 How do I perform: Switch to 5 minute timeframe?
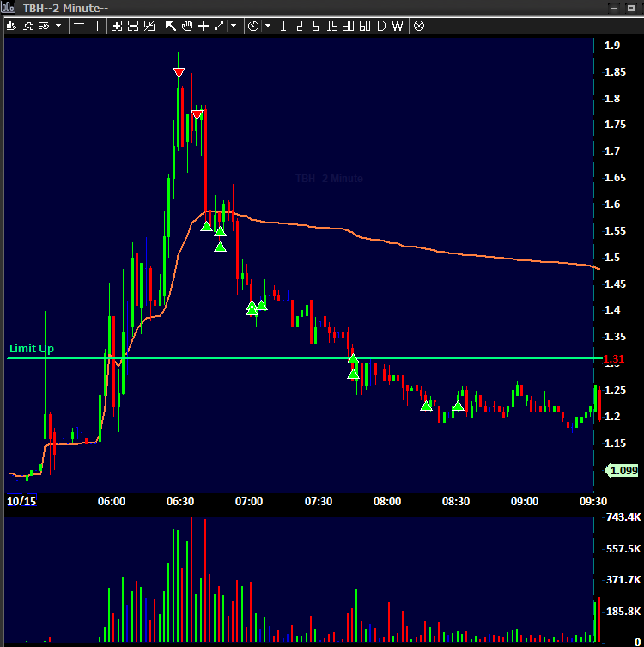316,27
